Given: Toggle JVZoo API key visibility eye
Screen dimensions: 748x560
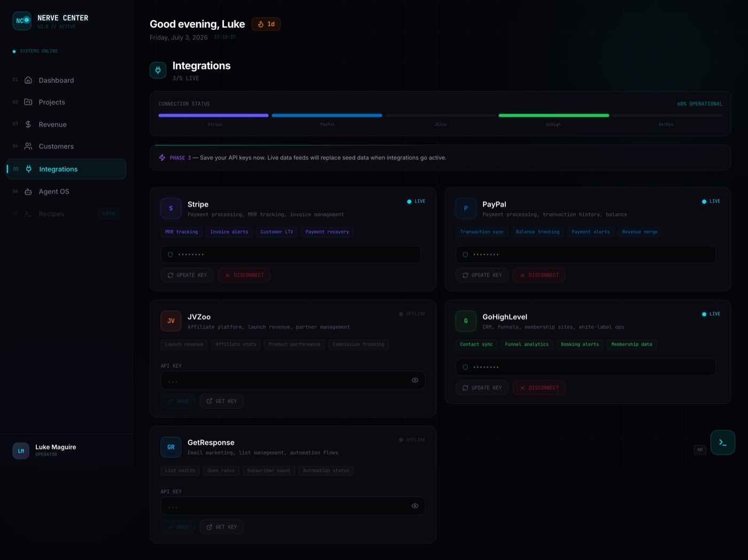Looking at the screenshot, I should 415,380.
